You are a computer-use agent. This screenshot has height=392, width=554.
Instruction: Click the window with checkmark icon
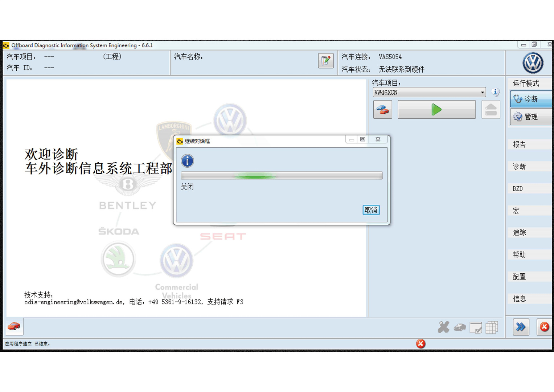[x=476, y=327]
